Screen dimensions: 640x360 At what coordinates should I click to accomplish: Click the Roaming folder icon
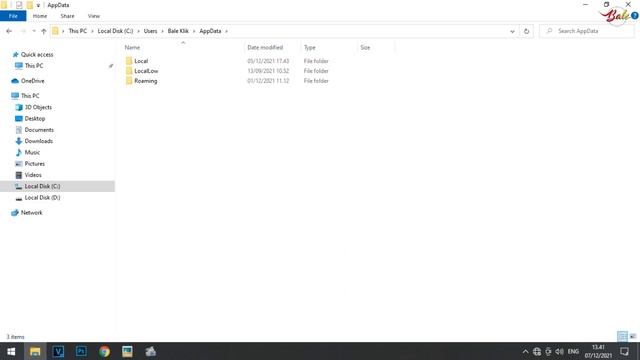pos(129,81)
